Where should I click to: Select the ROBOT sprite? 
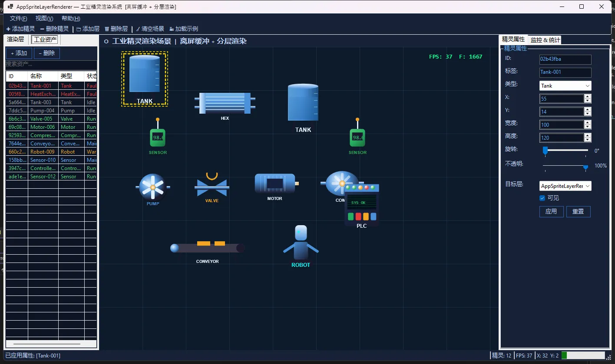coord(301,245)
